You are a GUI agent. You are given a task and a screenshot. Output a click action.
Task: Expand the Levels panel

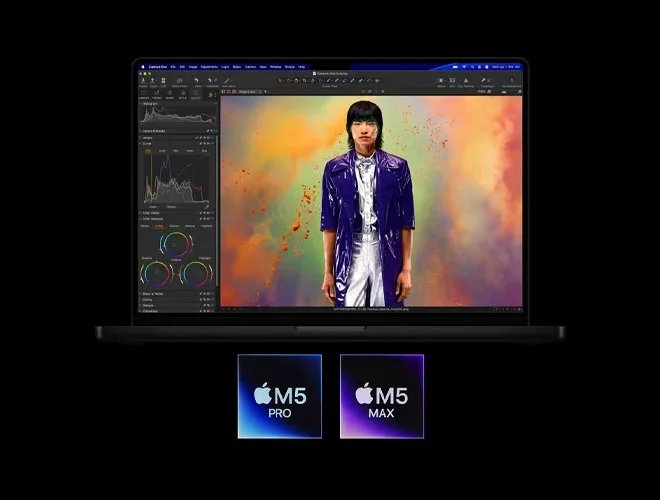141,138
